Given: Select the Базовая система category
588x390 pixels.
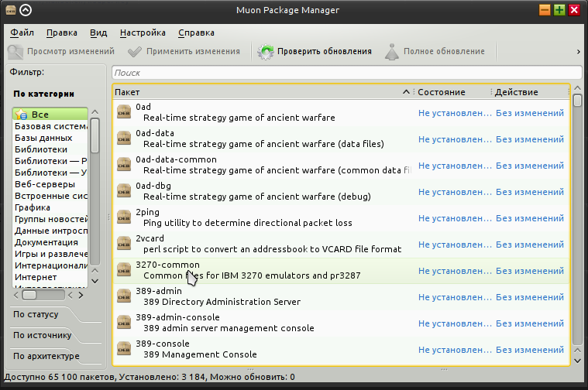Looking at the screenshot, I should (50, 126).
